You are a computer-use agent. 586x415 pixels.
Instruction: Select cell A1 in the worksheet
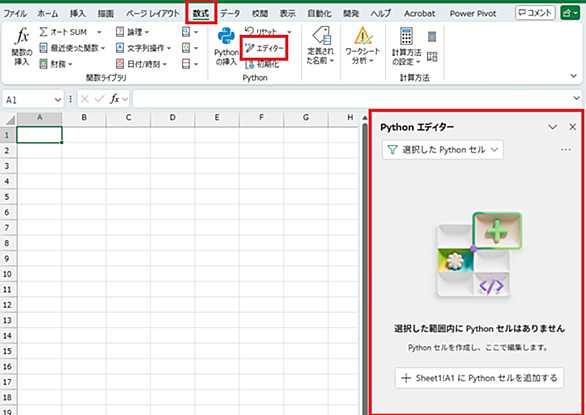[x=39, y=135]
